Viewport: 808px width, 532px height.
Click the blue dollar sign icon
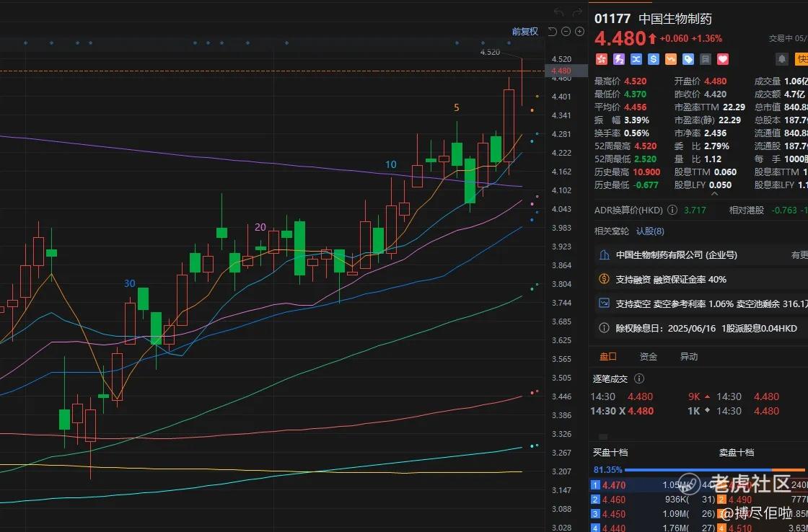pos(654,59)
